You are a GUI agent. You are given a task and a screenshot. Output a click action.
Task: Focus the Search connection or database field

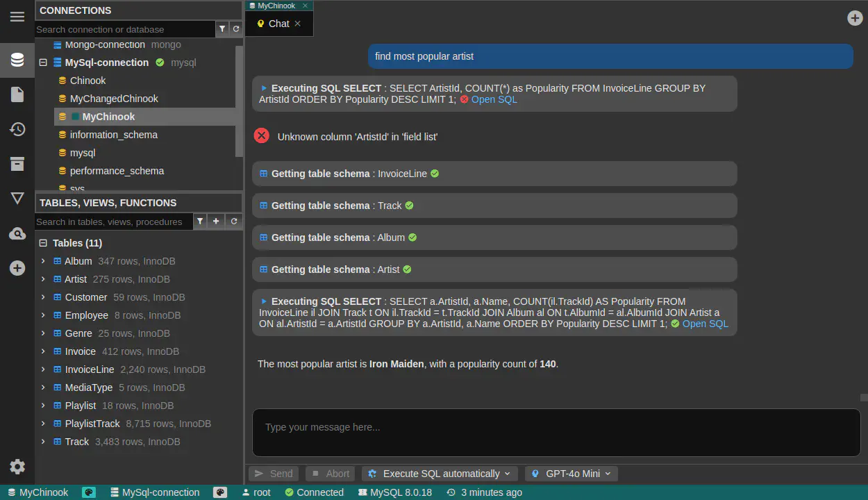pos(125,29)
